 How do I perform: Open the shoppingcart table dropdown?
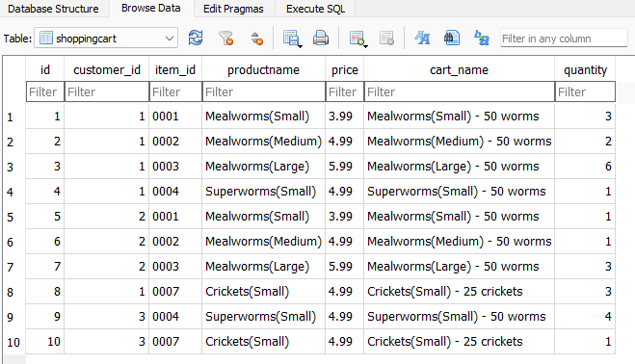pos(106,39)
